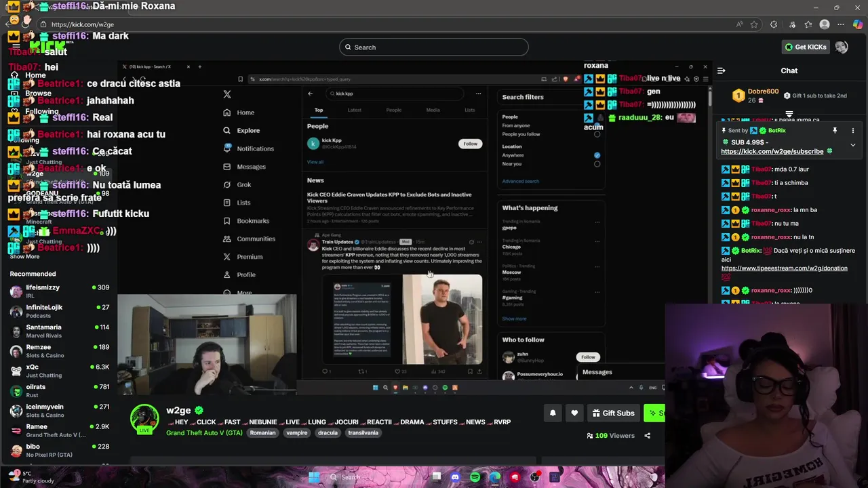The image size is (868, 488).
Task: Click Advanced search link in X filters
Action: pyautogui.click(x=520, y=181)
